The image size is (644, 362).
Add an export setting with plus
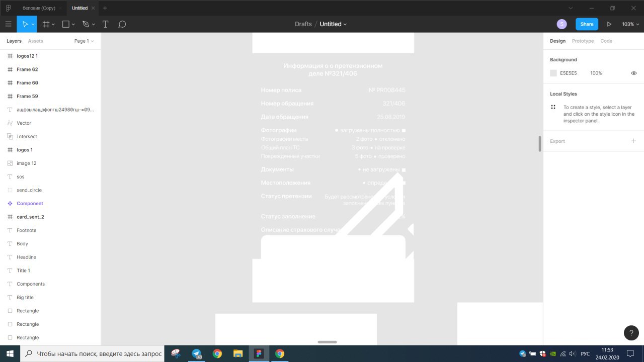coord(634,141)
